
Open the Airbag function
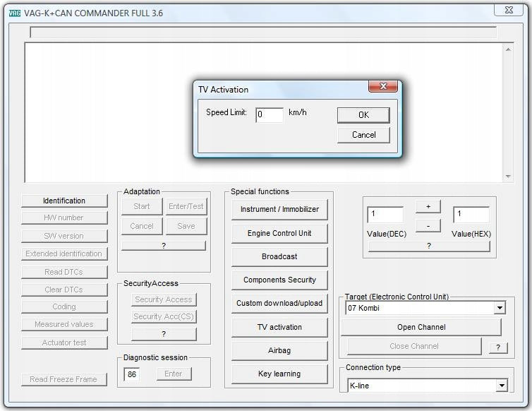(279, 350)
